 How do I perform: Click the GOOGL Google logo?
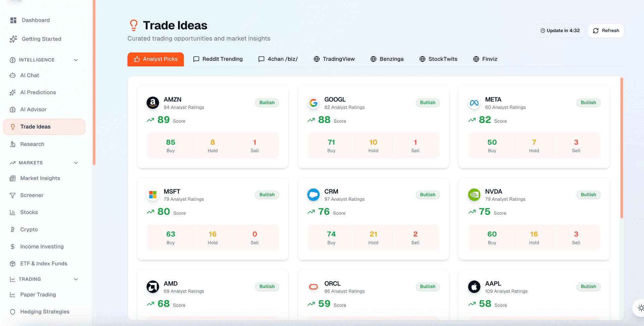click(x=314, y=103)
